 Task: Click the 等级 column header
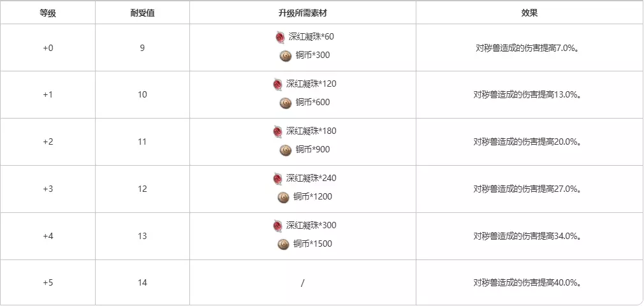pos(48,13)
